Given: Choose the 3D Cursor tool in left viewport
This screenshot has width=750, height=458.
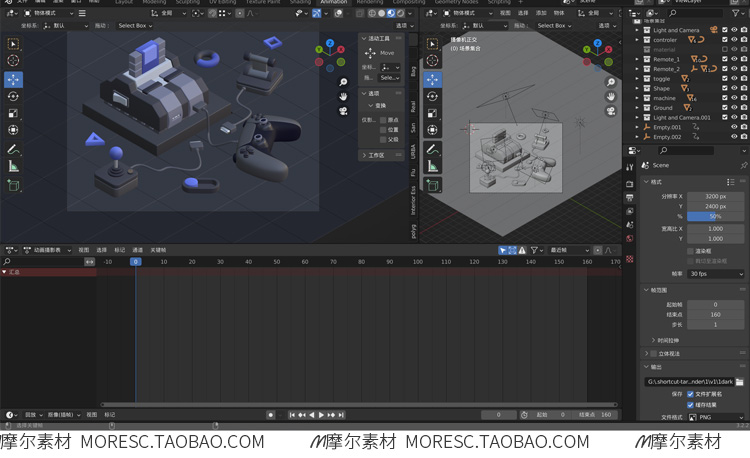Looking at the screenshot, I should 13,60.
